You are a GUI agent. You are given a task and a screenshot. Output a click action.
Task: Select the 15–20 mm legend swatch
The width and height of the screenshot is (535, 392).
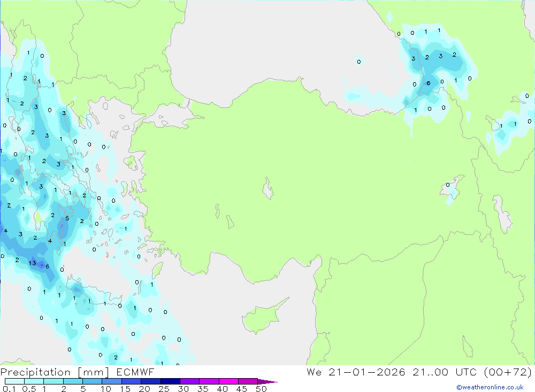132,381
